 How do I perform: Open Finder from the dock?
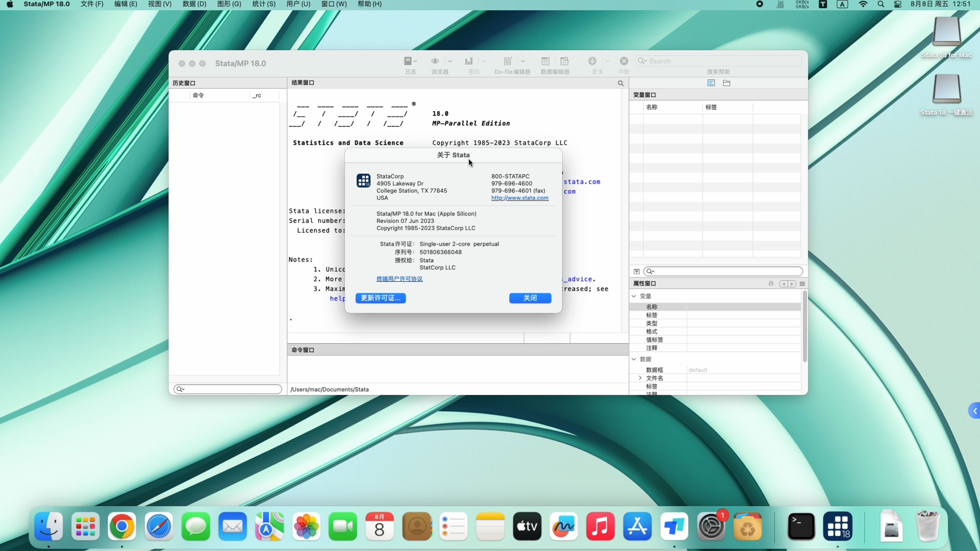click(49, 526)
